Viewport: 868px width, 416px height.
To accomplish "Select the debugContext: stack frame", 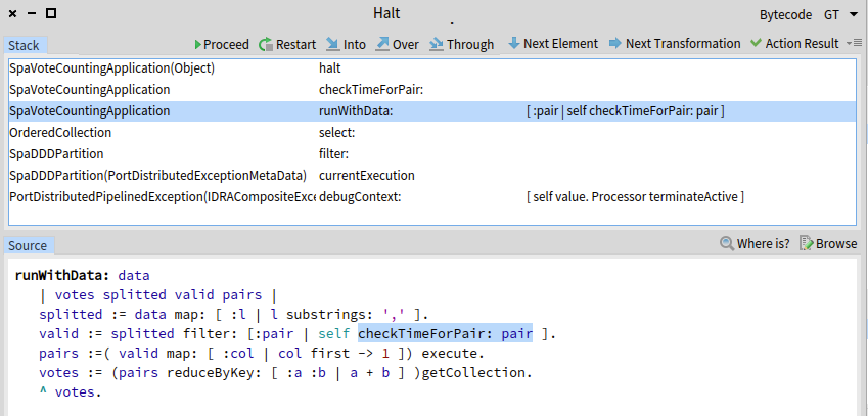I will (432, 197).
